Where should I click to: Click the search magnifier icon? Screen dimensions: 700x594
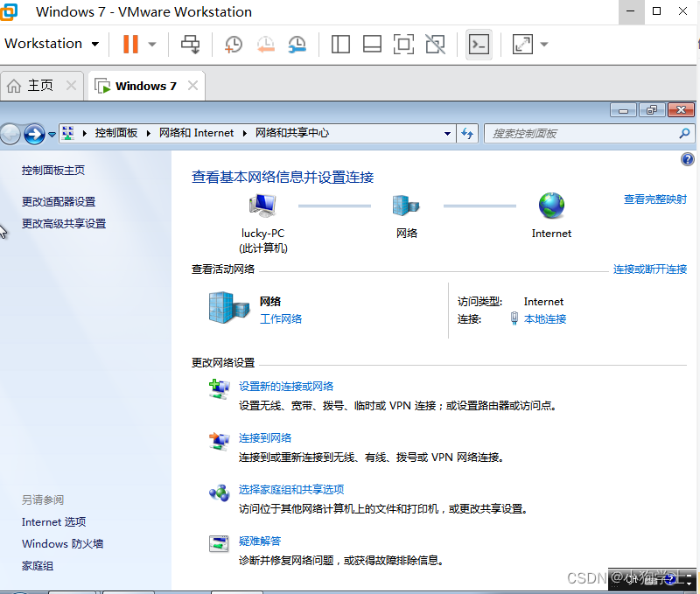[684, 133]
